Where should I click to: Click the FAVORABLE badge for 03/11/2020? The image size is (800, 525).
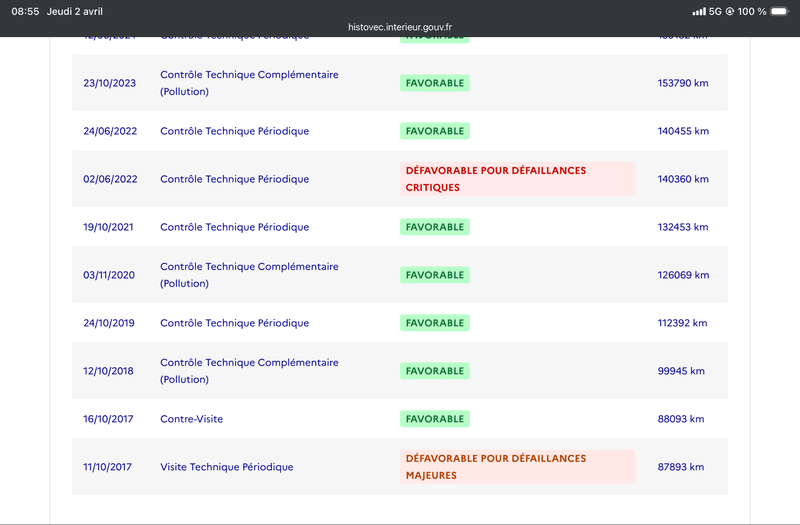click(435, 275)
